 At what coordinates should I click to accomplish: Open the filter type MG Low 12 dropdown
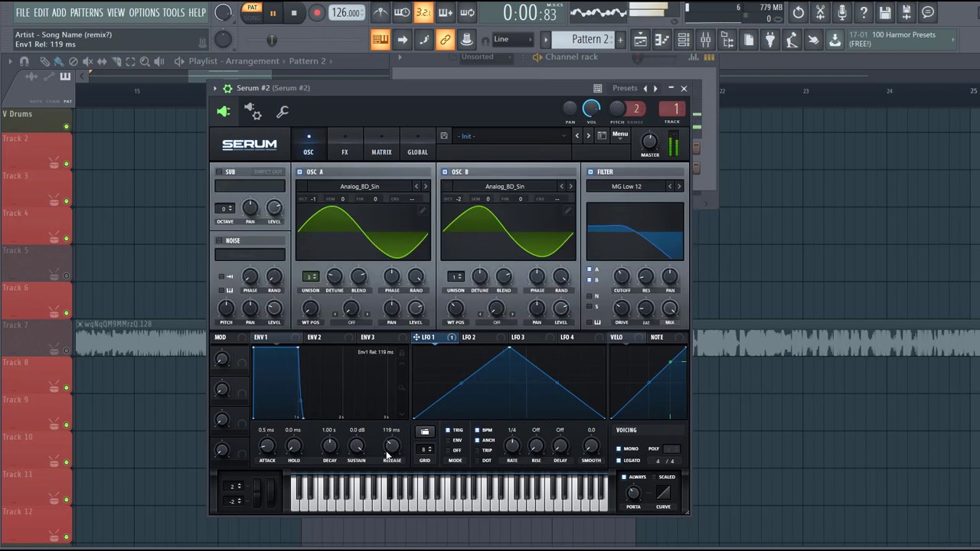626,186
